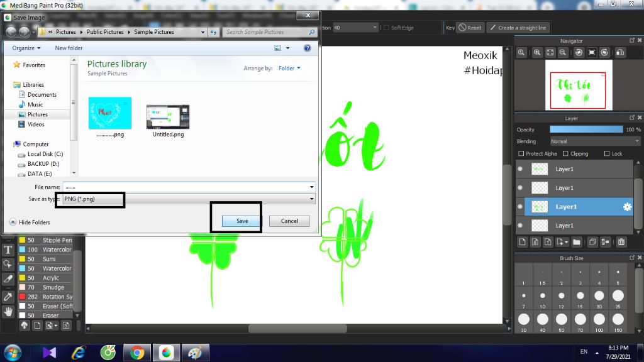Select the Text tool
This screenshot has height=362, width=644.
(8, 250)
